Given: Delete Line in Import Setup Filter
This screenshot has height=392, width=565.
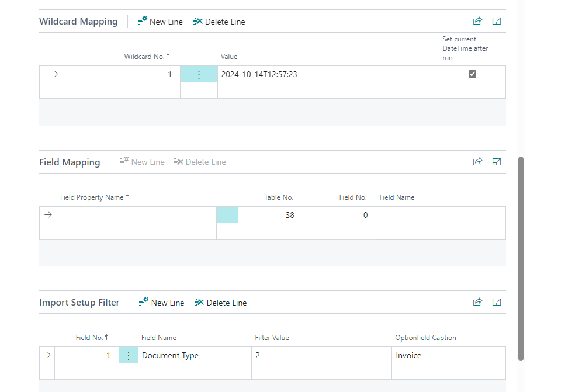Looking at the screenshot, I should pos(220,303).
